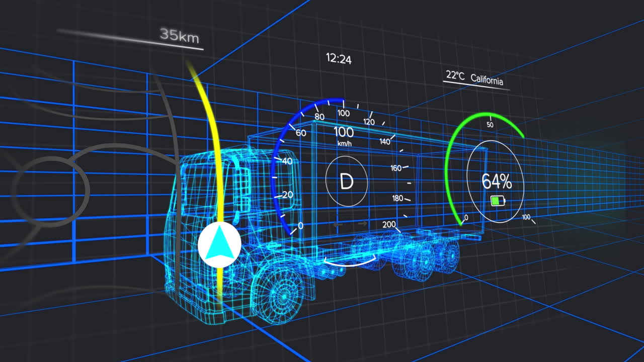Click the 64% battery percentage text
Image resolution: width=644 pixels, height=362 pixels.
(496, 182)
